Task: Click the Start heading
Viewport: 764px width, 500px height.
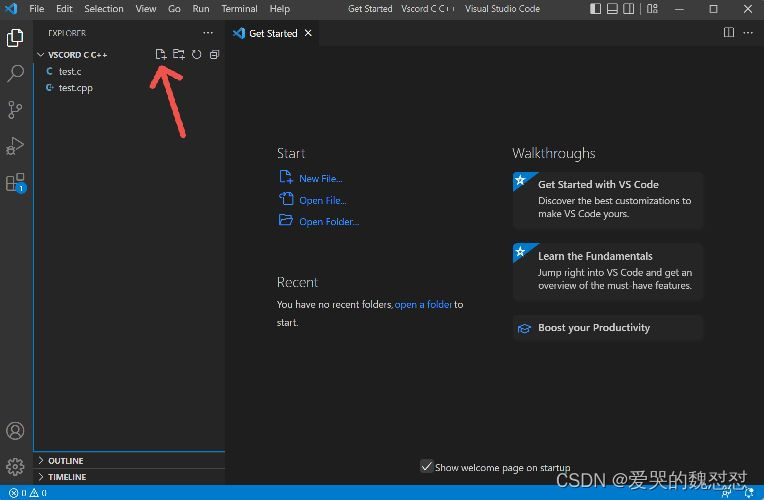Action: (291, 154)
